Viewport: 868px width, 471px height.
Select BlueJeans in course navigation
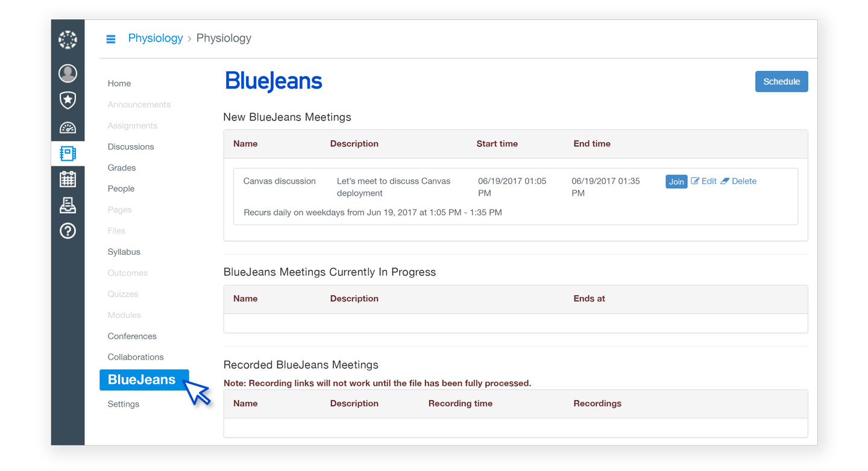tap(142, 380)
